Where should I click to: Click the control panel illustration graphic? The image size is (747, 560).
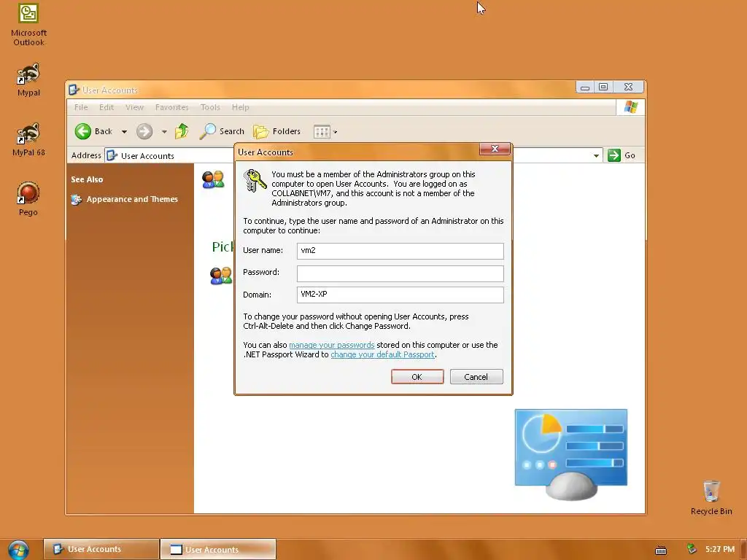tap(570, 454)
